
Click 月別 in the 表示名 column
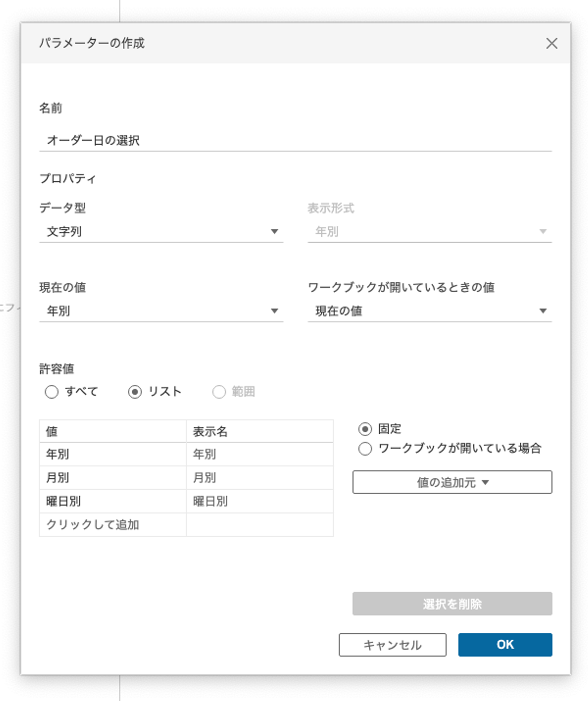click(260, 478)
